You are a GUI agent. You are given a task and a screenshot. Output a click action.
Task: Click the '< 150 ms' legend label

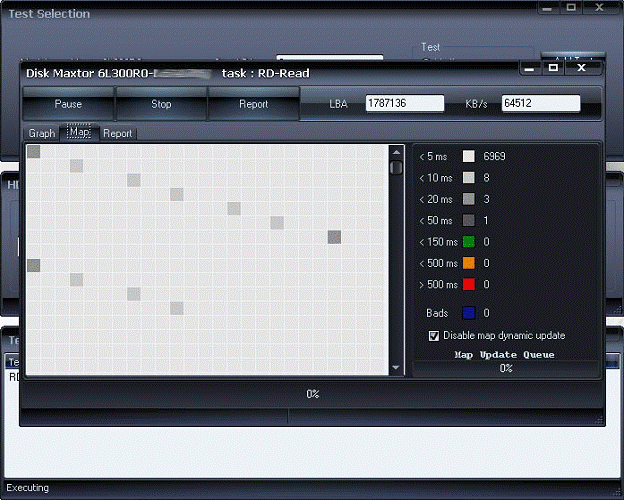pos(438,242)
